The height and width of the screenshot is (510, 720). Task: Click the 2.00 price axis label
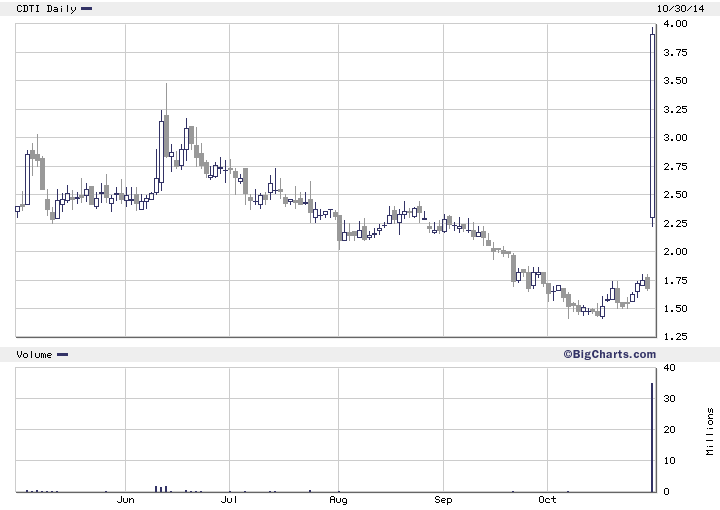tap(675, 252)
